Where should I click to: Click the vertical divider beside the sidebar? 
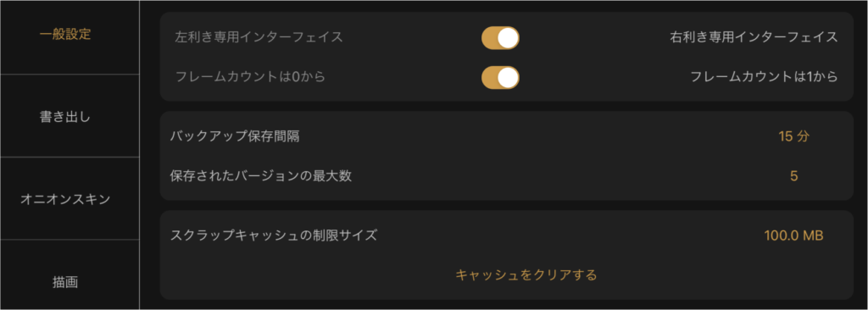pyautogui.click(x=139, y=155)
